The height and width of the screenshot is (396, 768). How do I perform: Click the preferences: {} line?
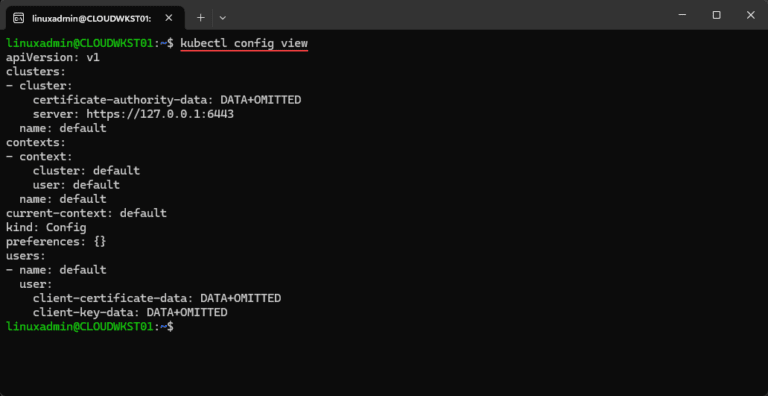click(x=56, y=242)
